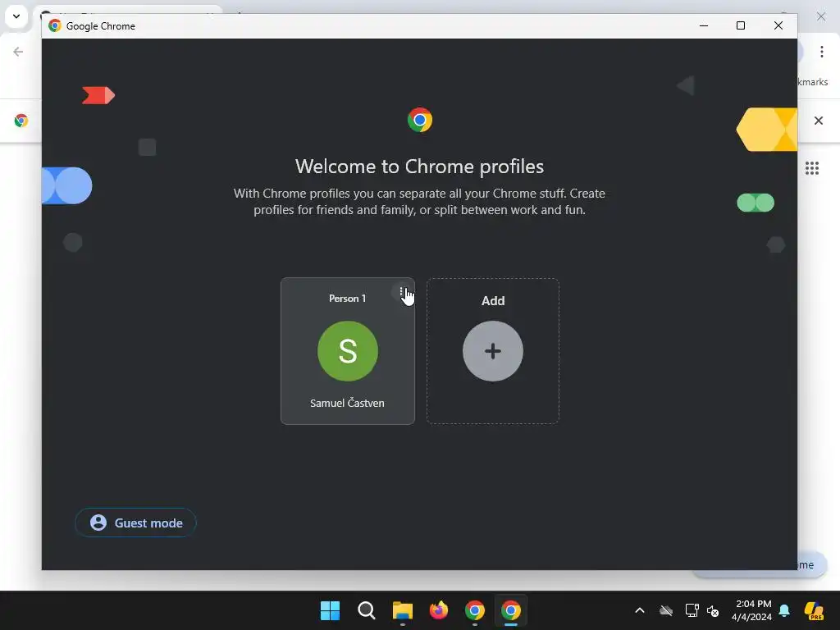Dismiss the bar in background Chrome with the X
840x630 pixels.
tap(818, 121)
